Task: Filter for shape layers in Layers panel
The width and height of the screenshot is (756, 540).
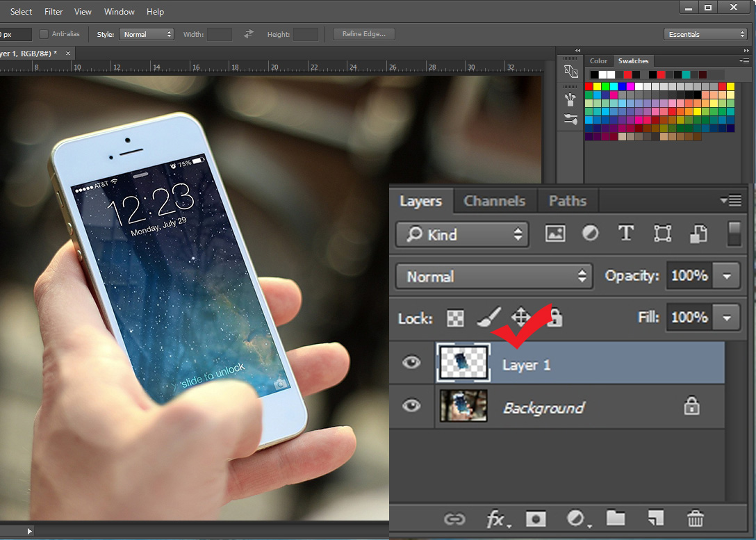Action: (661, 234)
